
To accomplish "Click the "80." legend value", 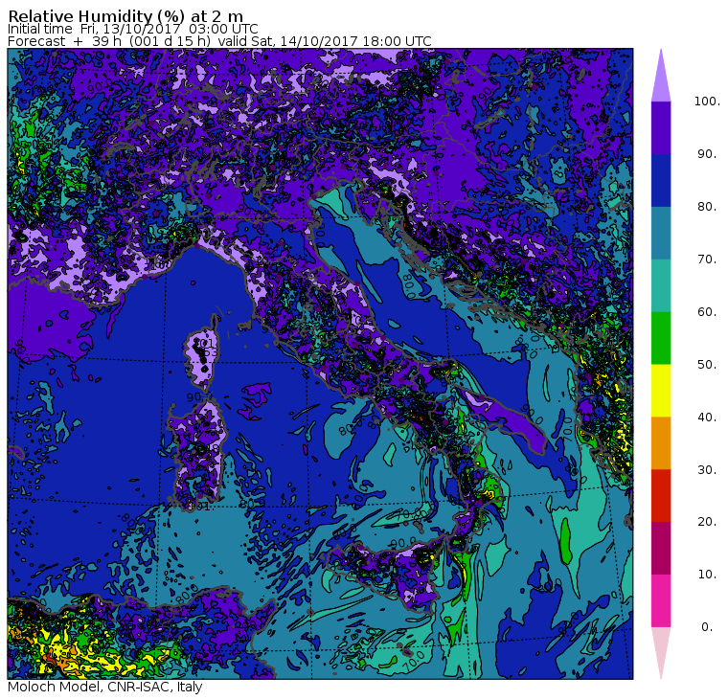I will [707, 207].
